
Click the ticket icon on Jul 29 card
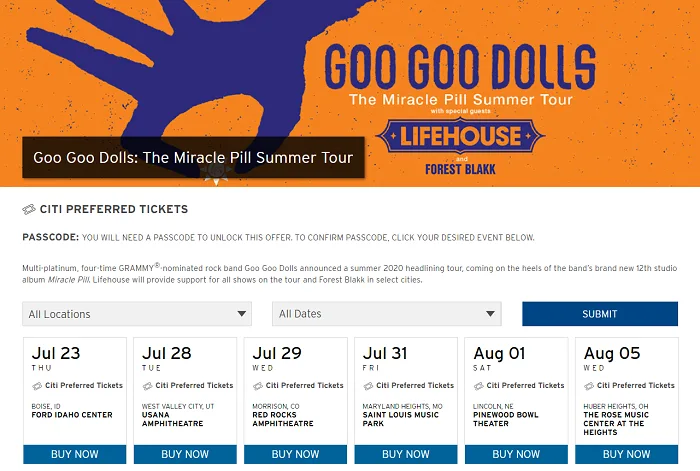point(259,385)
